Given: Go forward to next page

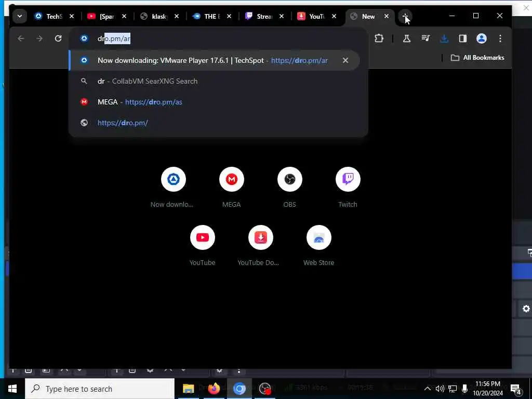Looking at the screenshot, I should pyautogui.click(x=39, y=38).
